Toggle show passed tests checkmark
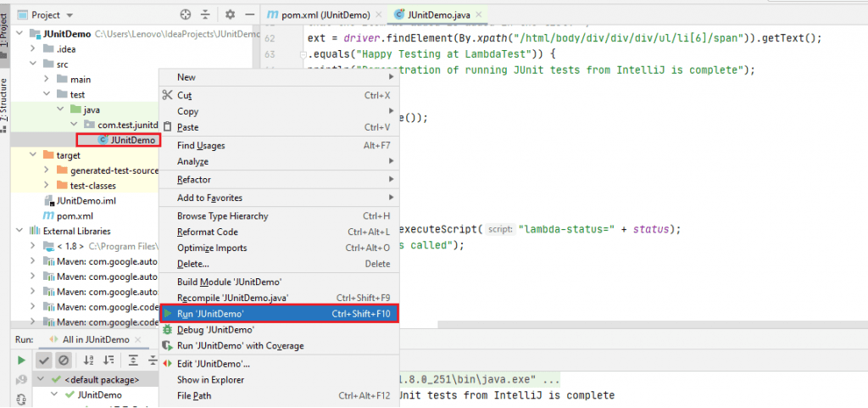 click(44, 360)
